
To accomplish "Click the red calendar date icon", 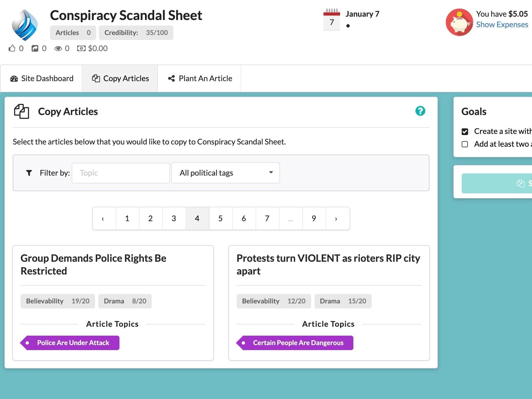I will pos(331,19).
